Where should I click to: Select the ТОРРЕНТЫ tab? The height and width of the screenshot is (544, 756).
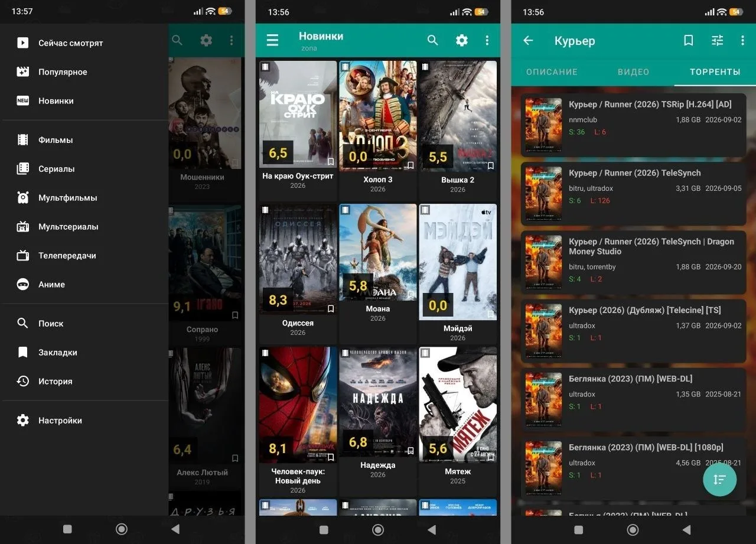click(715, 72)
